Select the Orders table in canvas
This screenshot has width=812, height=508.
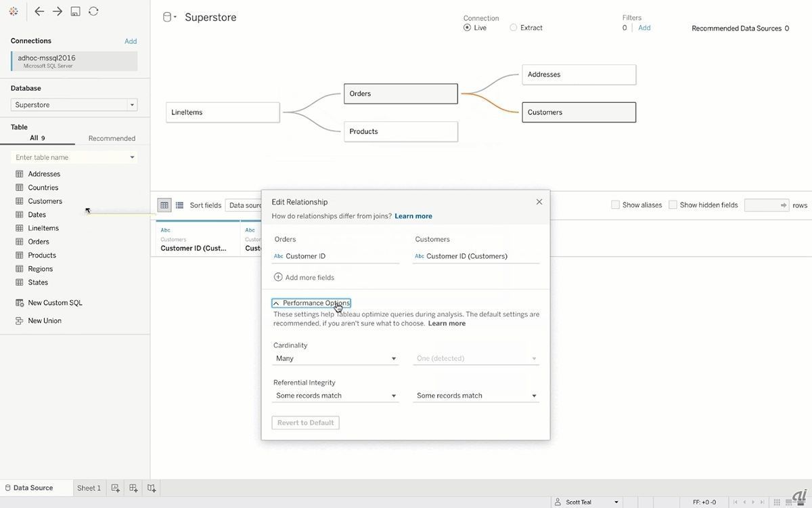[x=401, y=93]
